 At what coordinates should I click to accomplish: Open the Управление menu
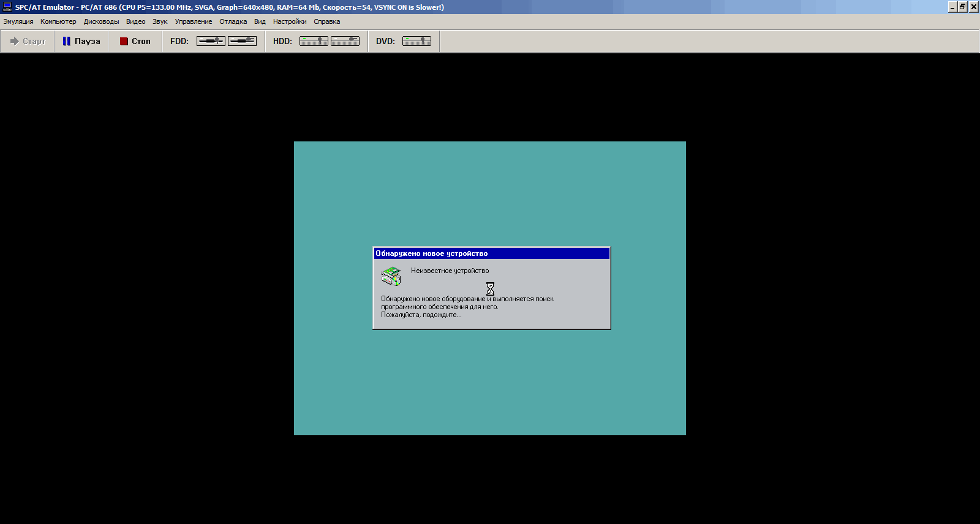tap(194, 21)
